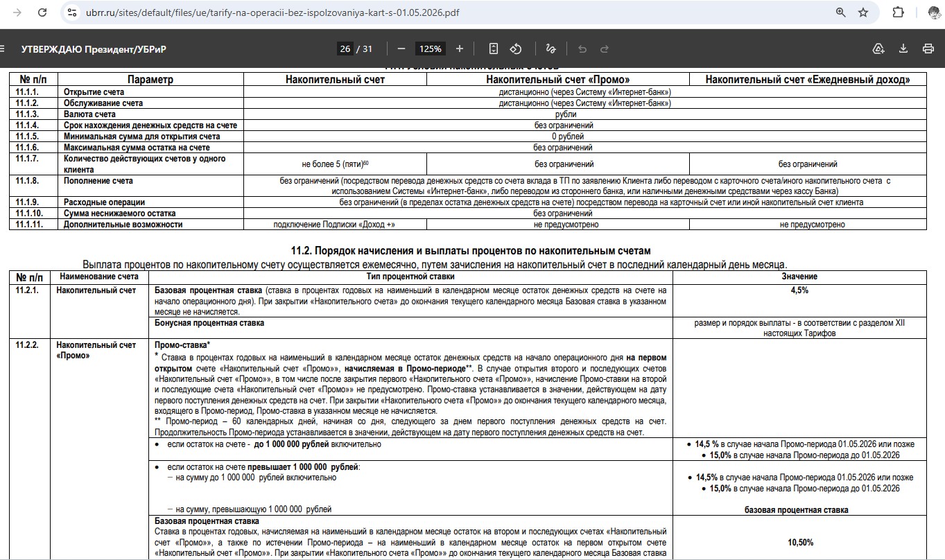The image size is (945, 560).
Task: Zoom out the PDF with minus
Action: 401,49
